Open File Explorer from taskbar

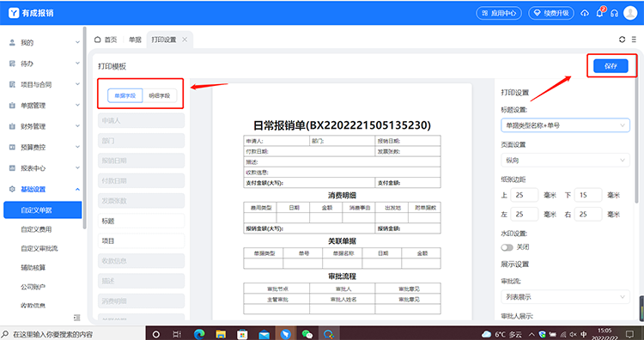221,334
